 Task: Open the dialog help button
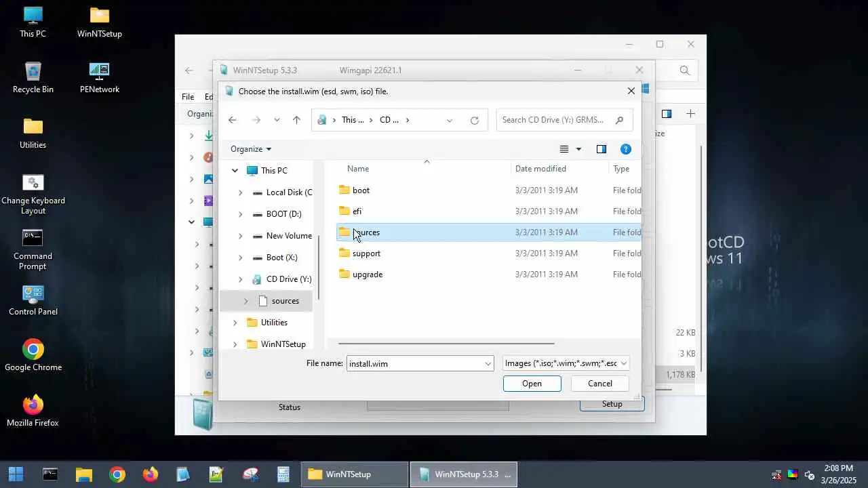click(626, 149)
